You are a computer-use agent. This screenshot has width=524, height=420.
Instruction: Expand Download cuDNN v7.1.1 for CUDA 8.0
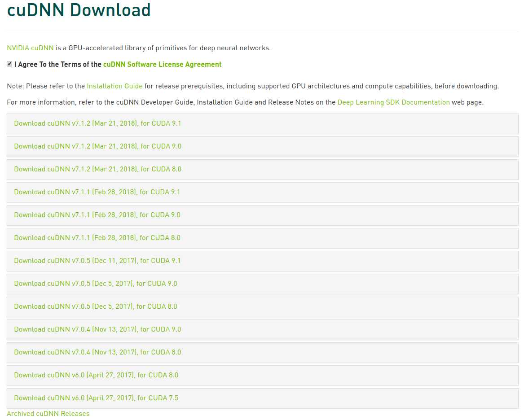click(x=262, y=238)
